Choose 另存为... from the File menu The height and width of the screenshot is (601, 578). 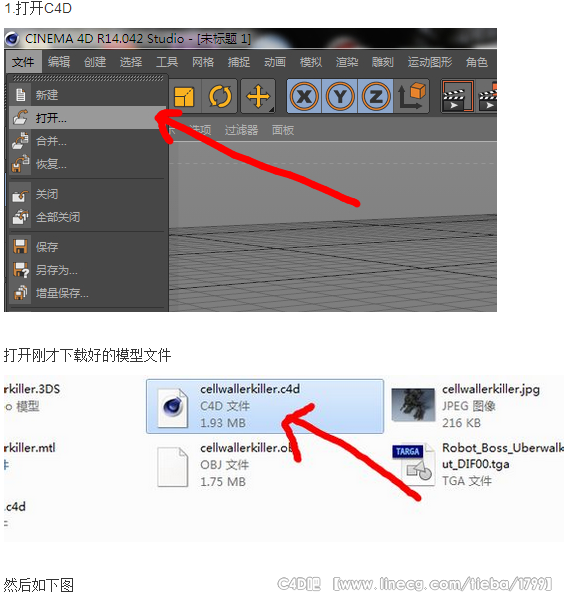87,270
